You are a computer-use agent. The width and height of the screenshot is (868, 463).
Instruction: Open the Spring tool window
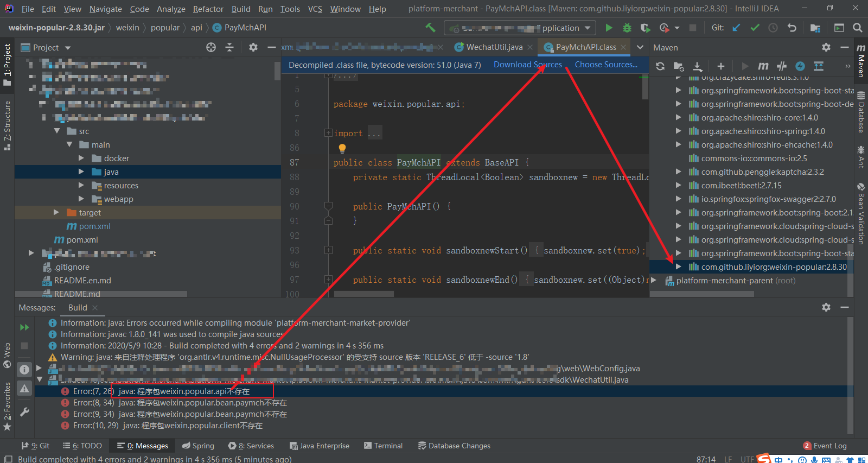198,446
